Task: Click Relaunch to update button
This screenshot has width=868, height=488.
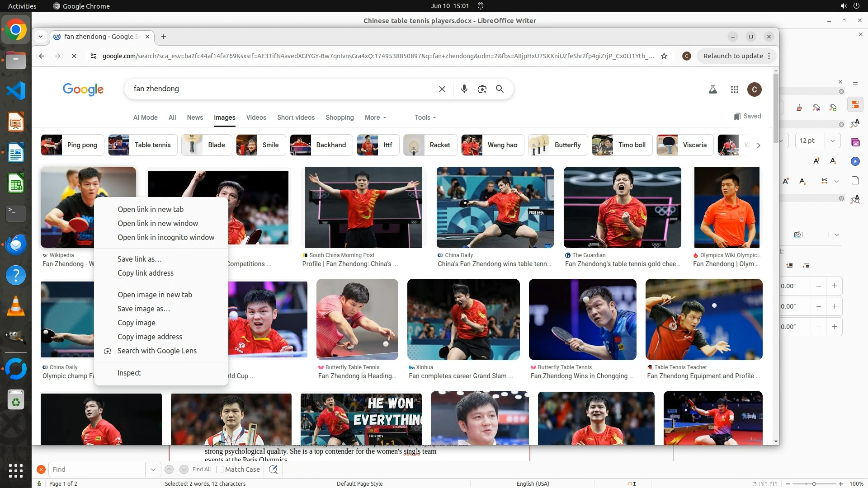Action: [x=733, y=56]
